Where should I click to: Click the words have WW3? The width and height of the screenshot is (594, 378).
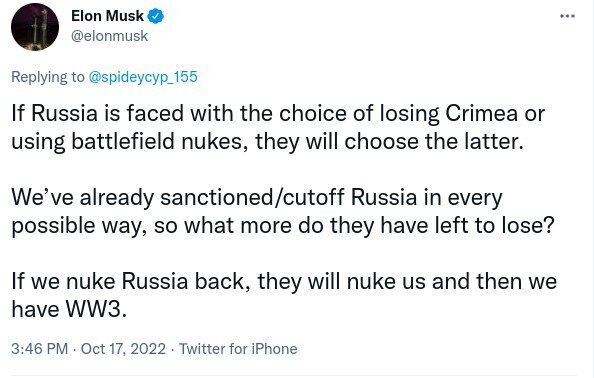(x=69, y=309)
